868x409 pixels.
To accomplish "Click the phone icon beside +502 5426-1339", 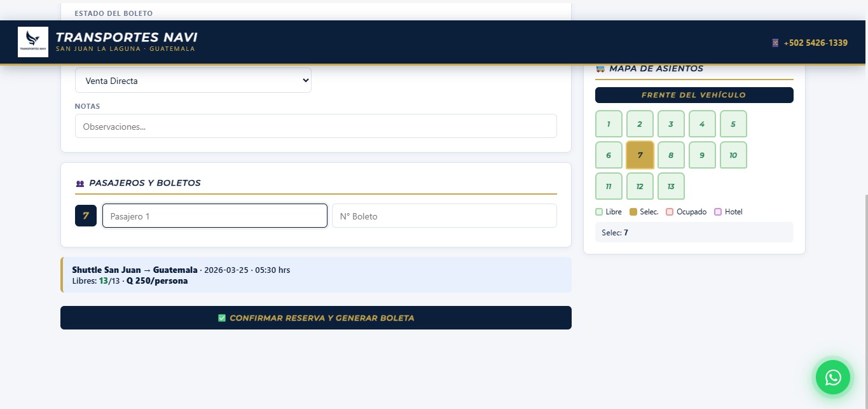I will [775, 43].
